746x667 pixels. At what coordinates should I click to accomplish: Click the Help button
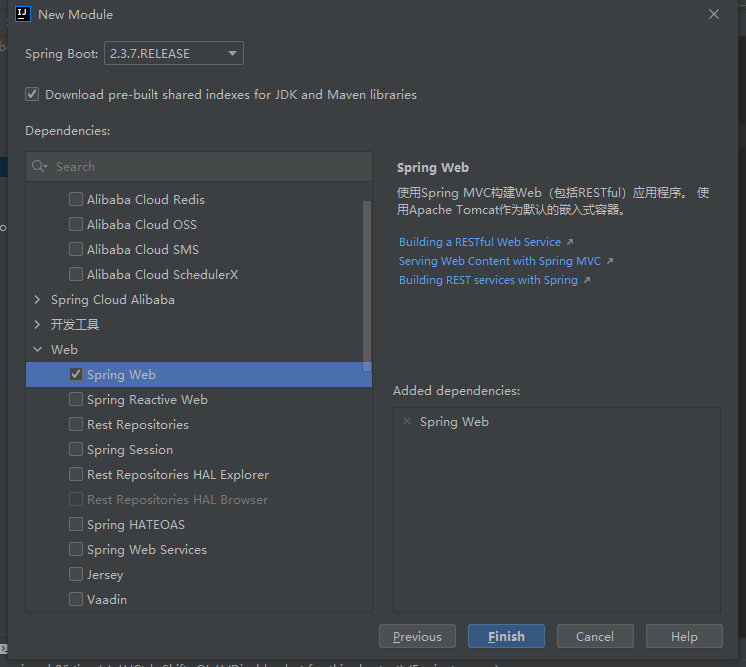point(684,636)
